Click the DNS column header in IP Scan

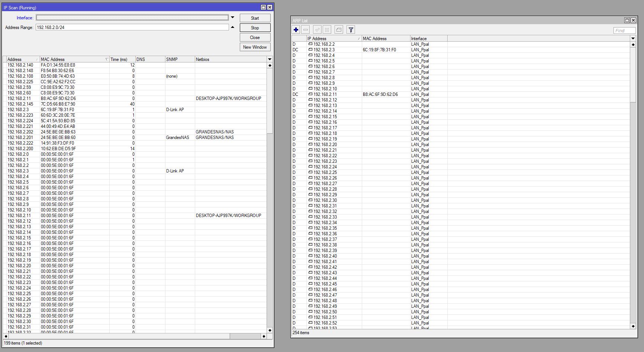(x=150, y=59)
